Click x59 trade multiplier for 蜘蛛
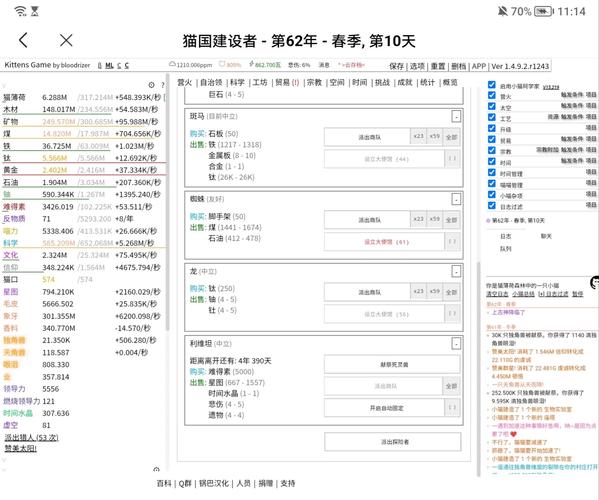Screen dimensions: 599x500 click(435, 219)
